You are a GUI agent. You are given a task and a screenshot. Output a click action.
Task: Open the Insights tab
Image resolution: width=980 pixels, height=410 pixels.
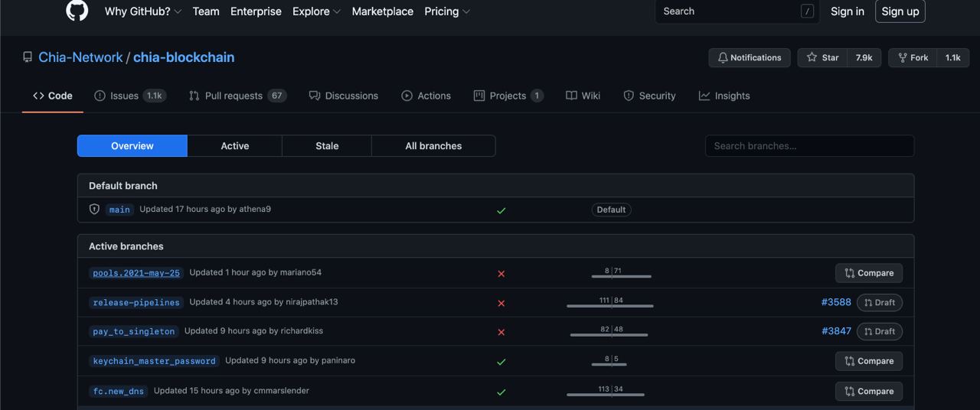pyautogui.click(x=724, y=96)
